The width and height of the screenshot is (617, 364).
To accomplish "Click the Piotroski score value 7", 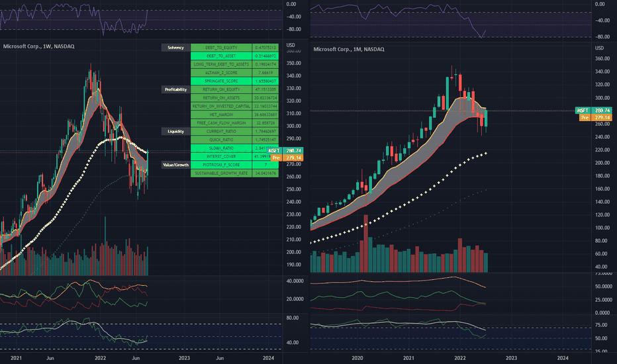I will pyautogui.click(x=265, y=165).
